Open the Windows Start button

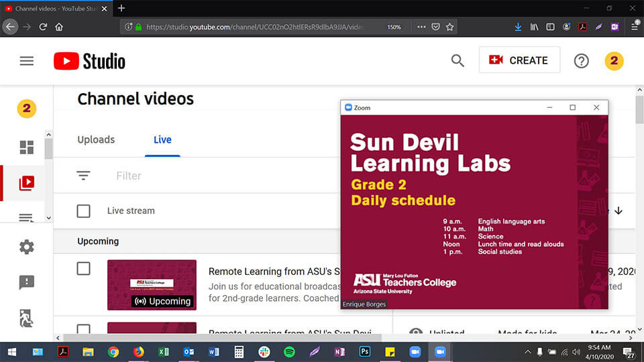click(12, 352)
